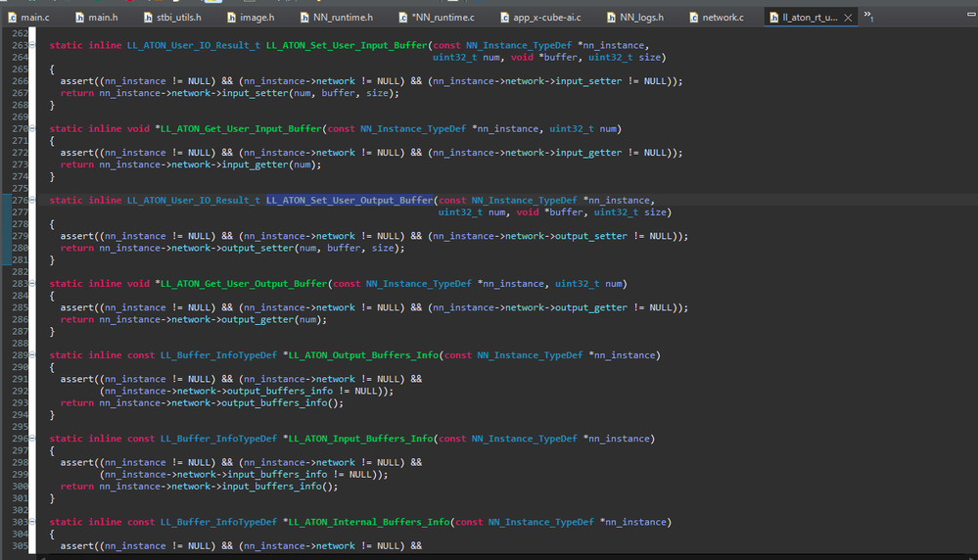
Task: Click line number 296 in the gutter
Action: tap(19, 439)
